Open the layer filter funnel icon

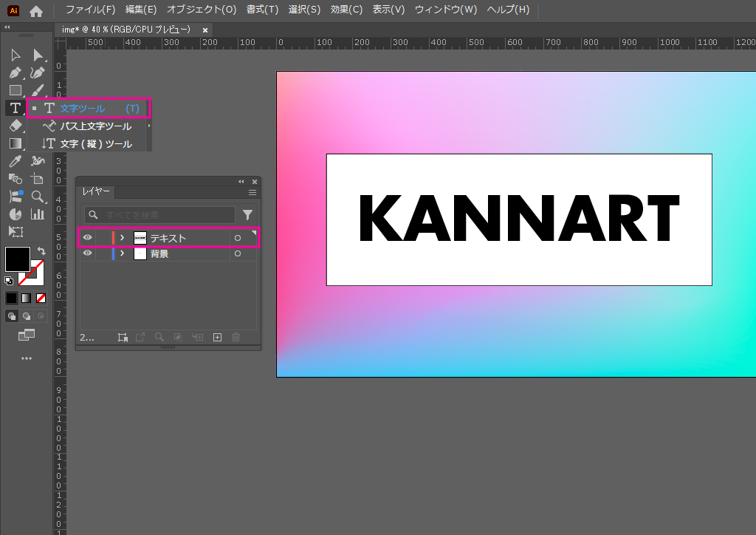247,215
